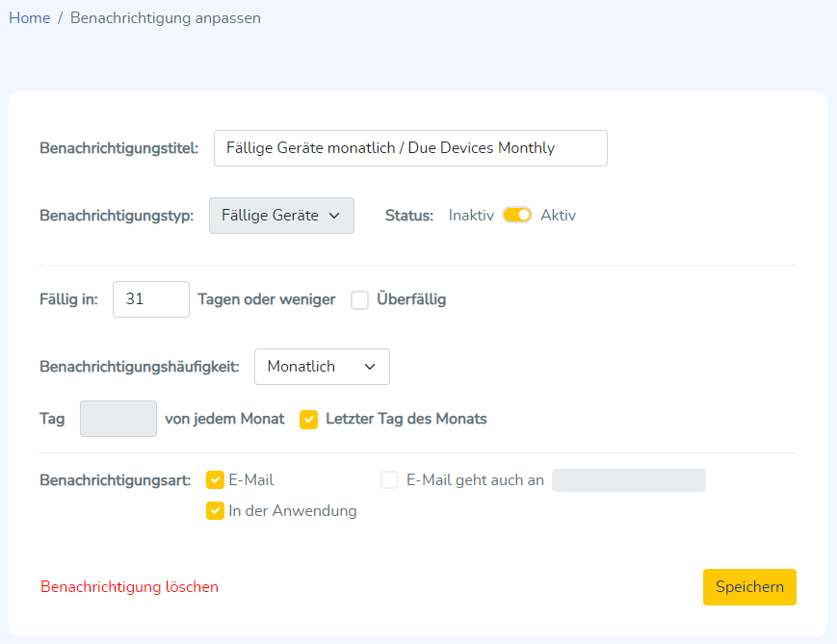Uncheck the In der Anwendung checkbox

(215, 511)
